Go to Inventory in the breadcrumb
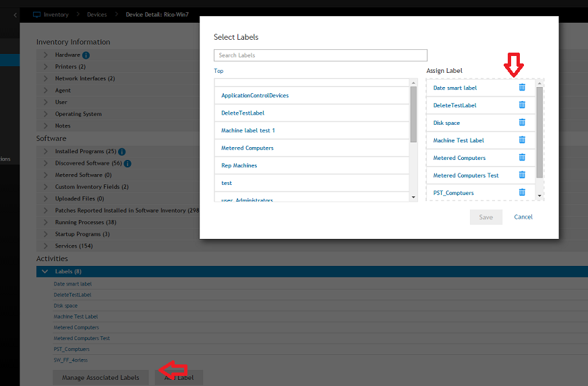588x386 pixels. [56, 14]
